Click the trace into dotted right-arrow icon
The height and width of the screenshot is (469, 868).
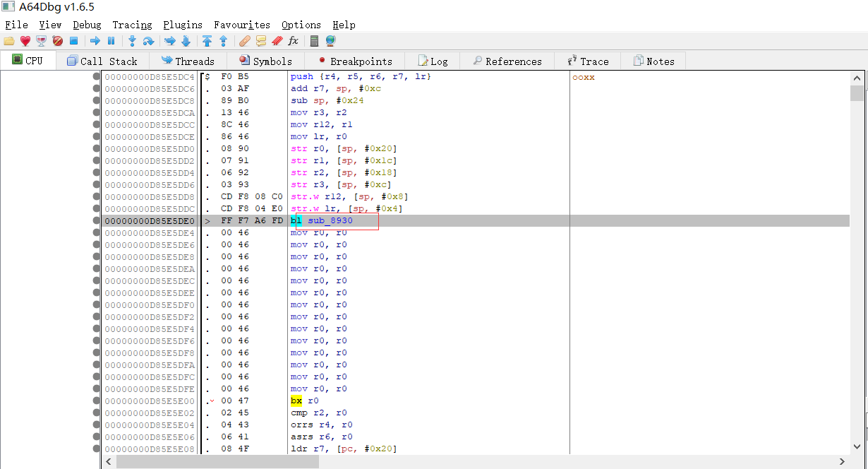tap(170, 41)
